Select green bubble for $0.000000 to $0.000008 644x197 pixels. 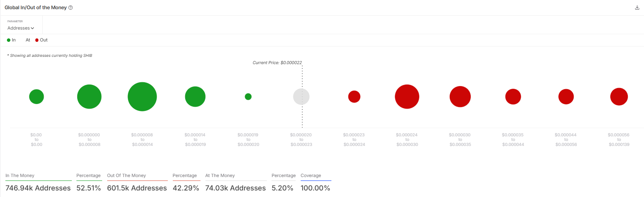pyautogui.click(x=89, y=96)
